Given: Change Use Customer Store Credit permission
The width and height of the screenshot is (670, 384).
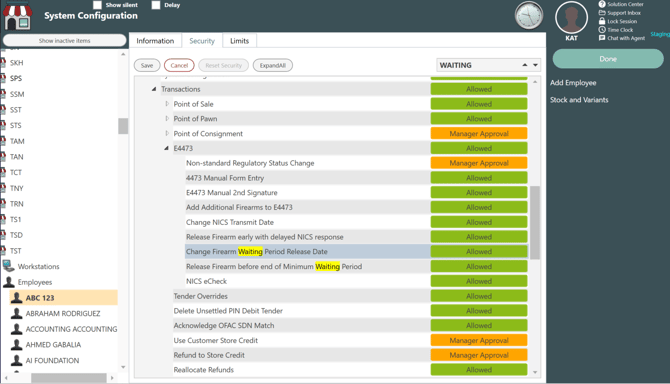Looking at the screenshot, I should point(479,340).
